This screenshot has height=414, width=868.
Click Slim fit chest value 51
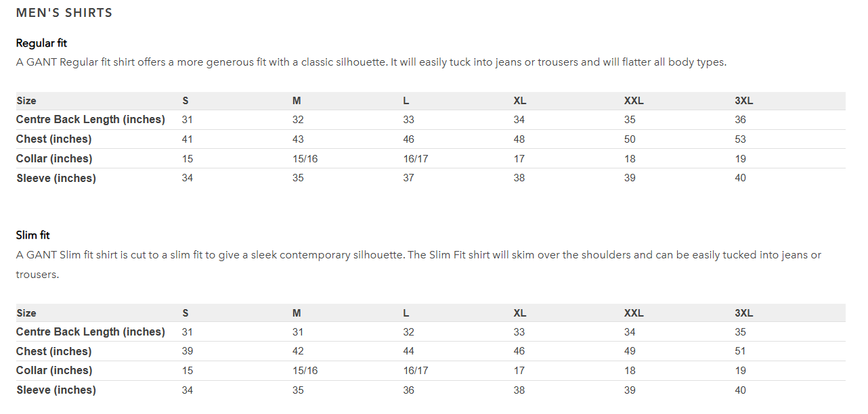tap(740, 351)
